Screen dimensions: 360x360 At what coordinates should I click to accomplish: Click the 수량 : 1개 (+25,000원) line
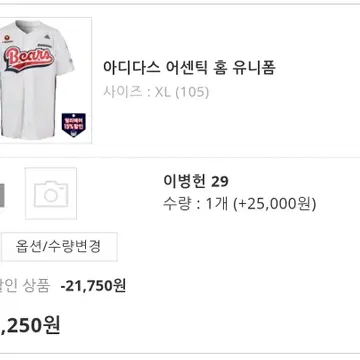click(239, 204)
